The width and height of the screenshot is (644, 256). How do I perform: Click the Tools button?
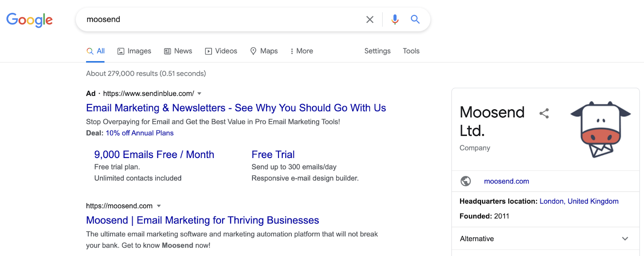point(411,51)
